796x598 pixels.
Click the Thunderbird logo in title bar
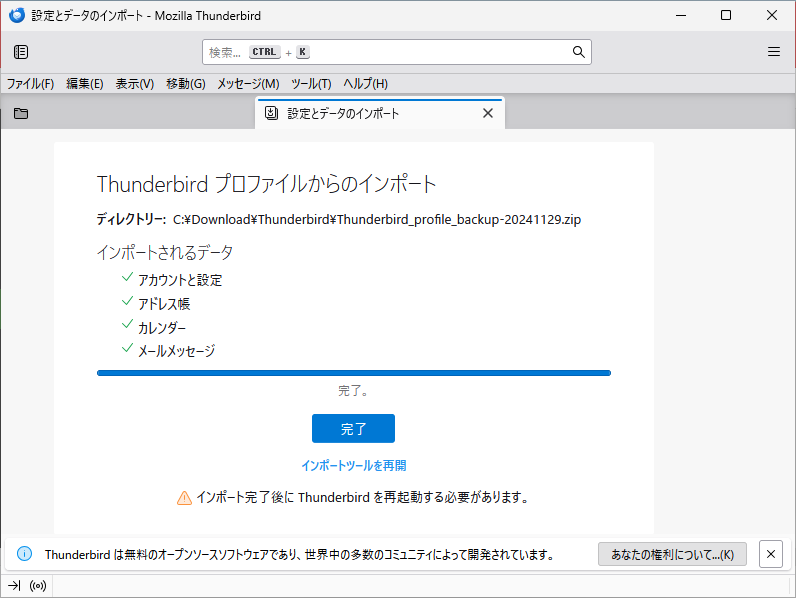click(17, 15)
